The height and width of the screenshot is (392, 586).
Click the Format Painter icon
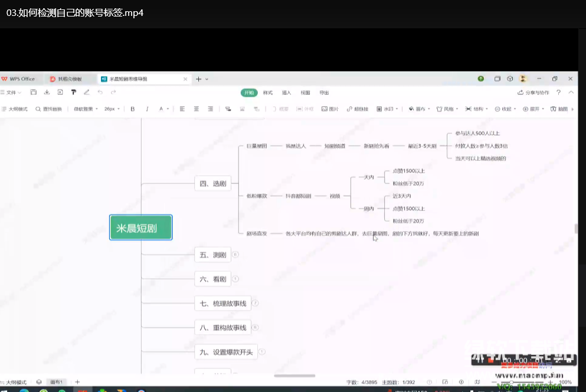pos(74,93)
